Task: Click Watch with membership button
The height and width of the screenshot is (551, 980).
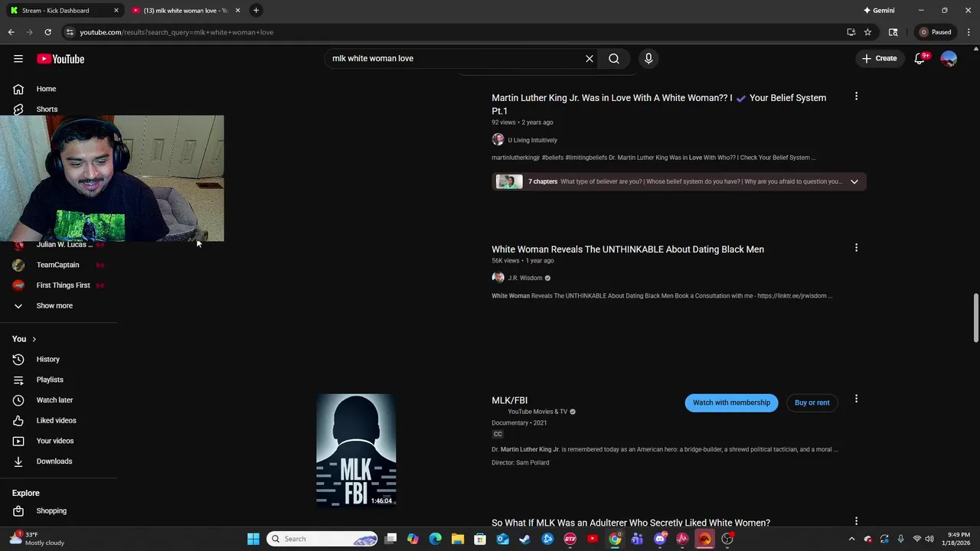Action: tap(731, 403)
